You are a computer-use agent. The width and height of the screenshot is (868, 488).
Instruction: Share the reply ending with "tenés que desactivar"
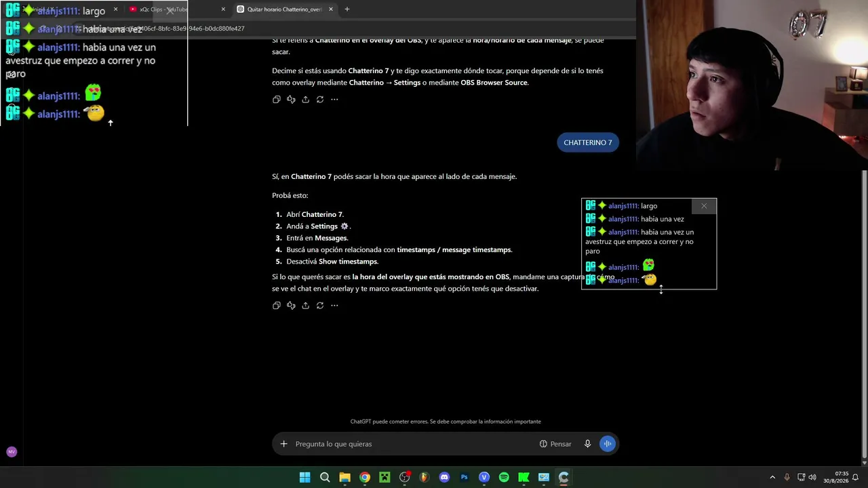305,306
